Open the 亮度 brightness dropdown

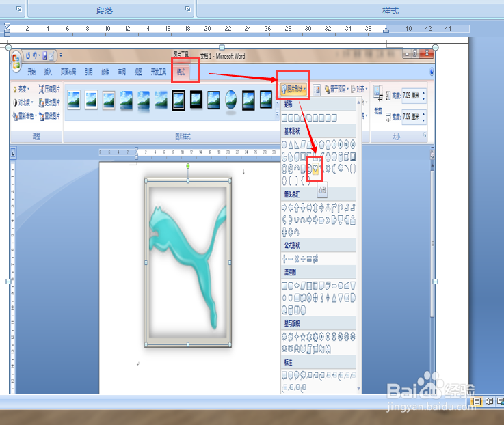tap(21, 89)
